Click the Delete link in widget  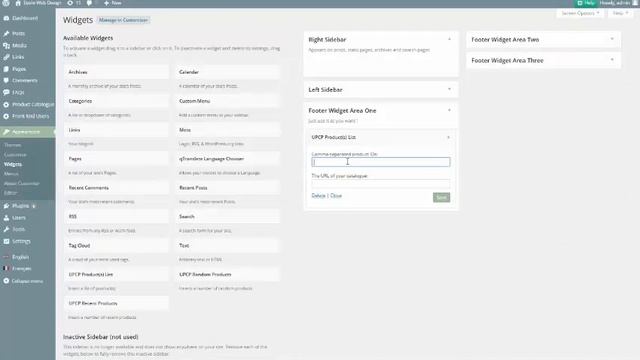[318, 196]
